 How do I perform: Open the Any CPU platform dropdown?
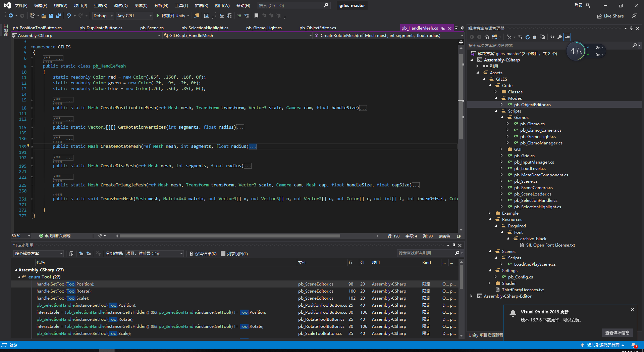point(134,16)
